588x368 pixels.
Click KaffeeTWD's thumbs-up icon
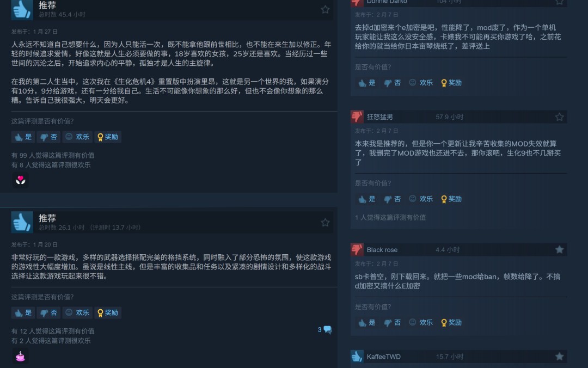(357, 357)
